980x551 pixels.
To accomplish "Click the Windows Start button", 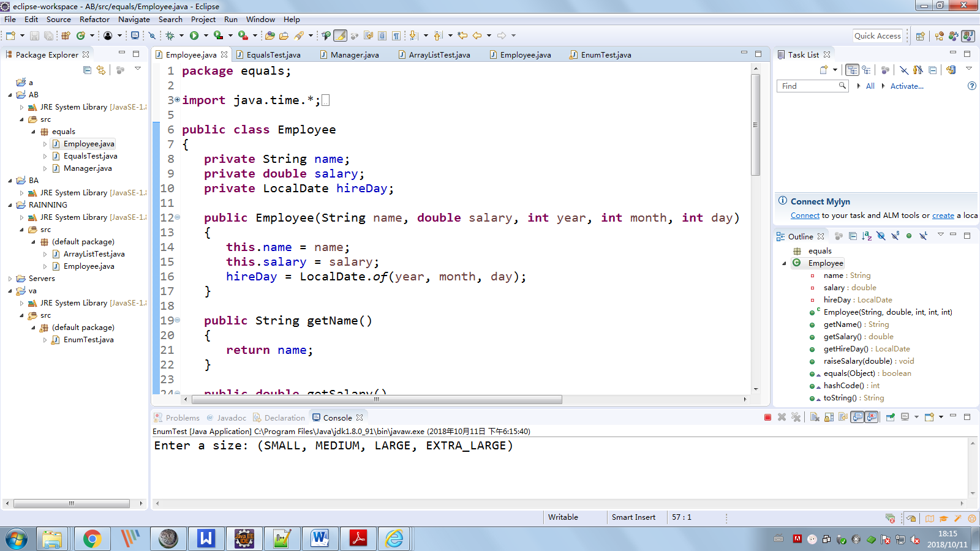I will click(17, 539).
